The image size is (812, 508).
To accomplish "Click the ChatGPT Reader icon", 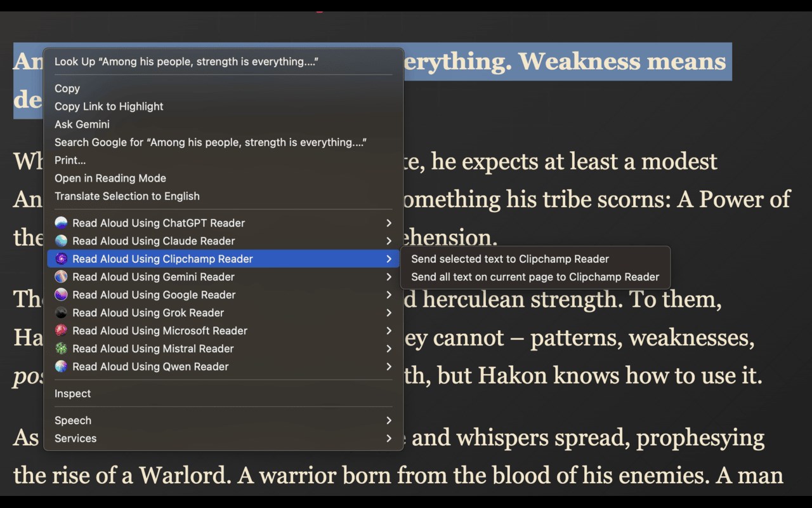I will pyautogui.click(x=61, y=223).
